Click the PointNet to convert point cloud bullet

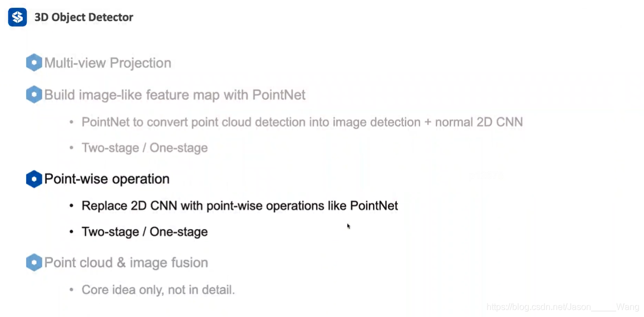[302, 122]
